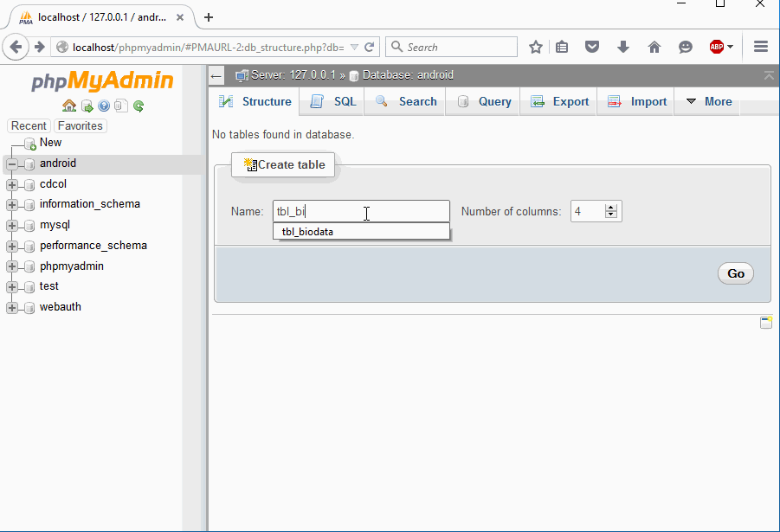
Task: Open the SQL tab
Action: click(x=332, y=101)
